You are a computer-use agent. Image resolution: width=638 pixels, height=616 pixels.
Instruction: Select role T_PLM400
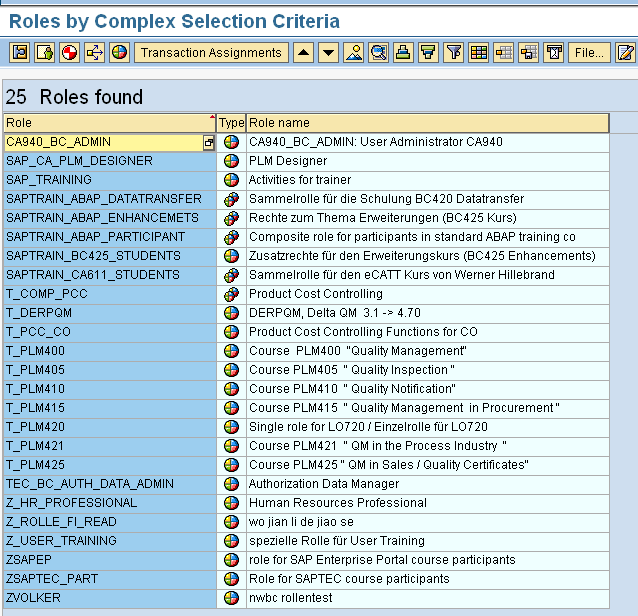click(110, 351)
